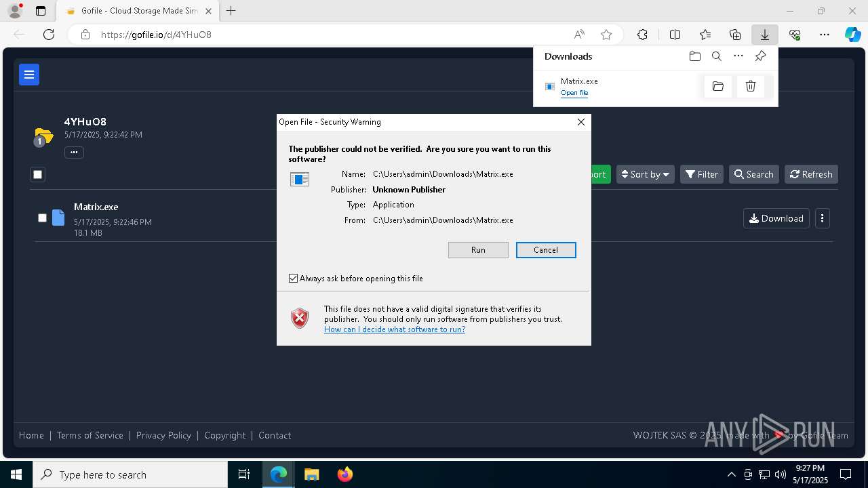Open tab actions menu icon

pyautogui.click(x=41, y=11)
